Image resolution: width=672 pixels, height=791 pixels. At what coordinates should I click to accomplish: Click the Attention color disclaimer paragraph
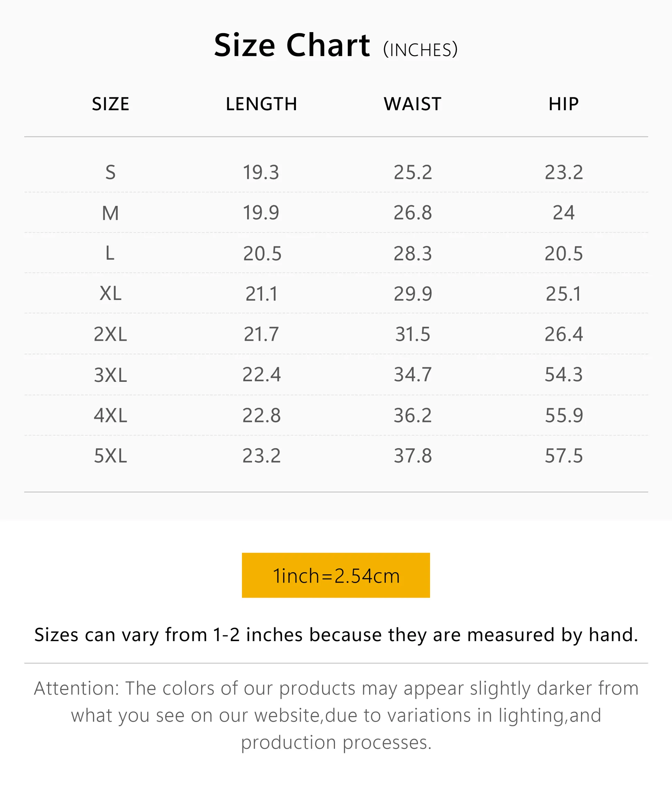(x=336, y=715)
